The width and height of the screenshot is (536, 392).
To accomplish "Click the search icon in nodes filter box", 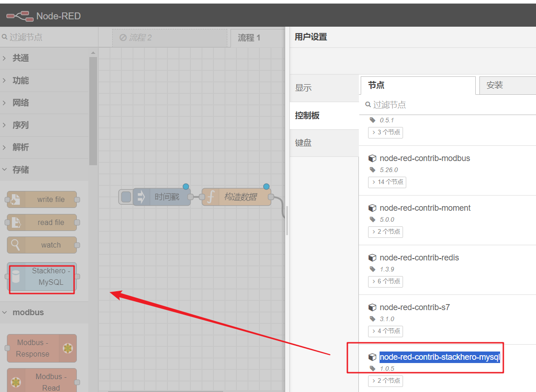I will pos(368,104).
